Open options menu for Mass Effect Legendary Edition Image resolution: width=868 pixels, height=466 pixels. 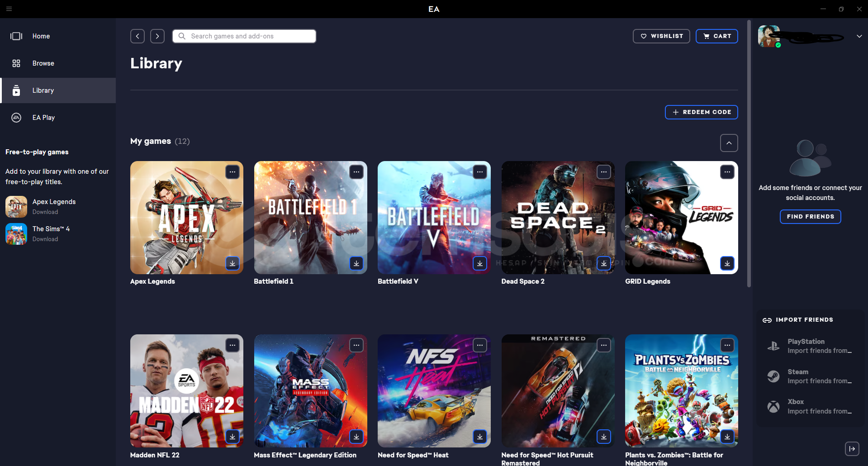click(x=356, y=345)
